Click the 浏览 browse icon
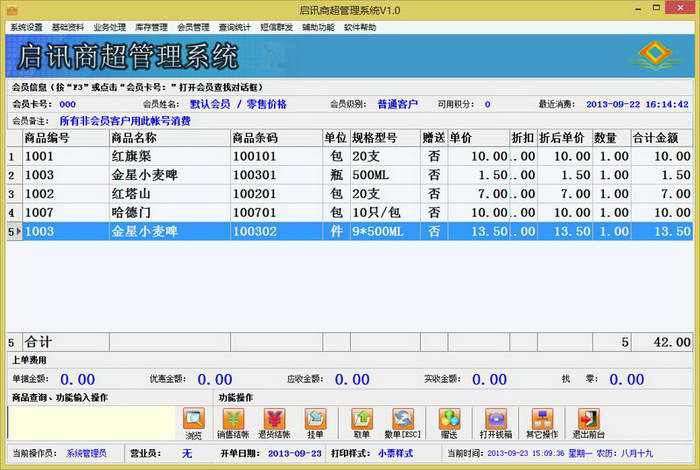This screenshot has width=700, height=470. pyautogui.click(x=193, y=422)
